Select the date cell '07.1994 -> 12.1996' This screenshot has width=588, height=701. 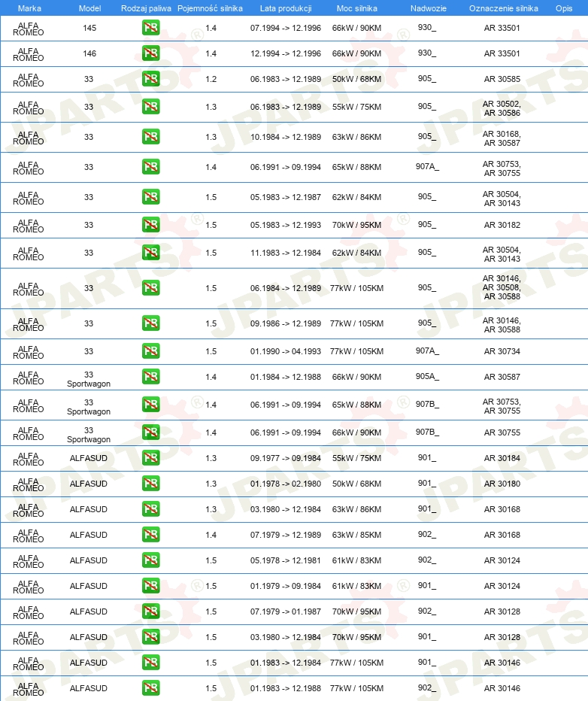[x=286, y=28]
